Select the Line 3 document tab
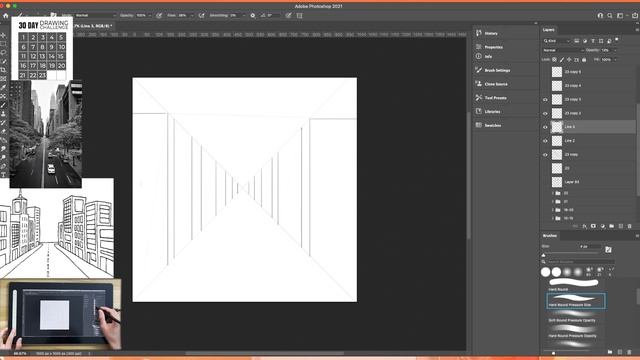 (x=93, y=26)
